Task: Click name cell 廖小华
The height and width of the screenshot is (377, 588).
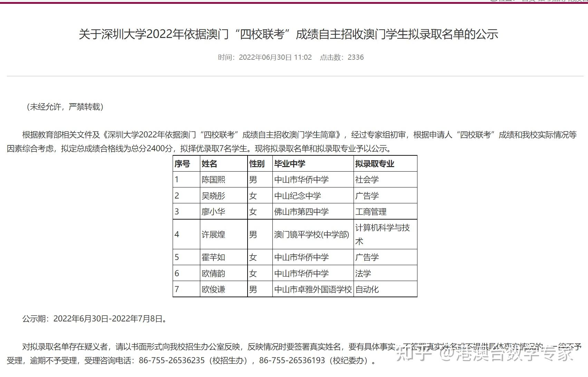Action: pyautogui.click(x=224, y=212)
